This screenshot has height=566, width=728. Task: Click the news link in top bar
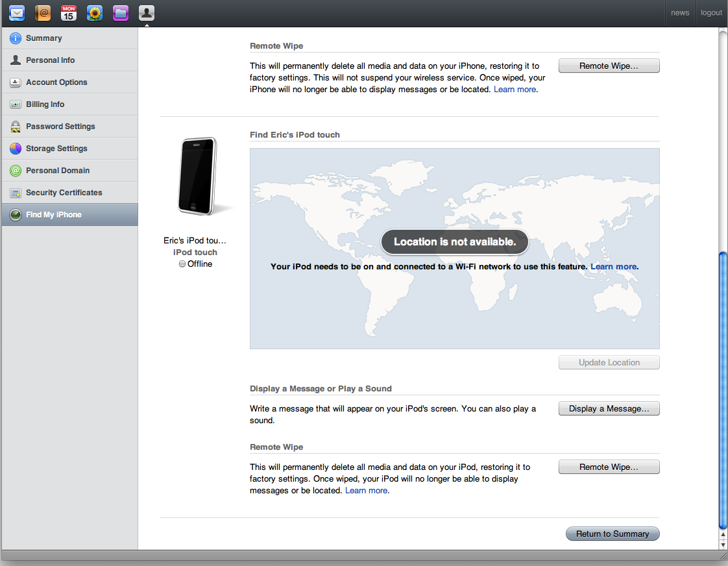pyautogui.click(x=680, y=13)
